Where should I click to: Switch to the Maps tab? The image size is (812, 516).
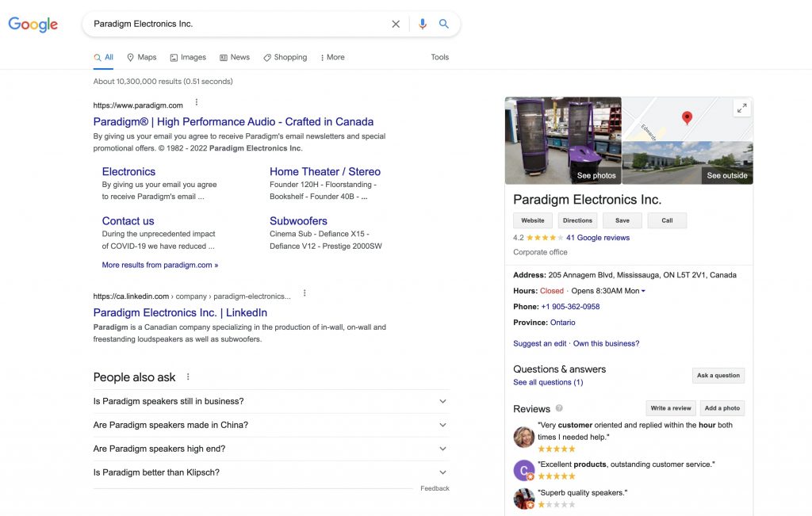coord(141,57)
